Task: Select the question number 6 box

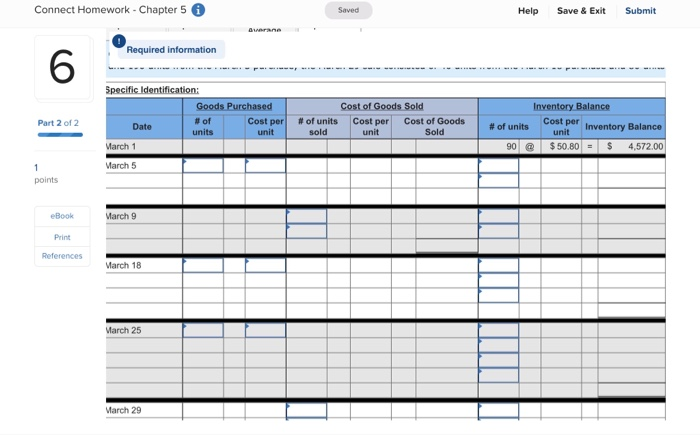Action: coord(62,67)
